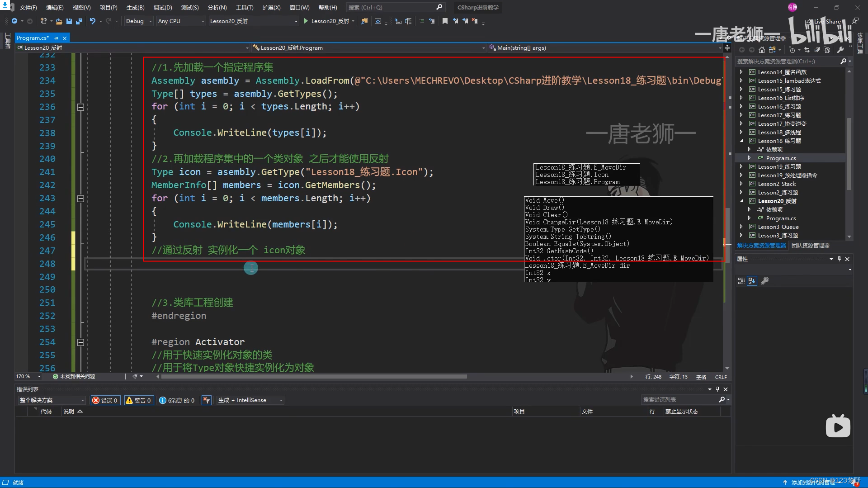Toggle auto-hide pin on Error List panel

717,389
